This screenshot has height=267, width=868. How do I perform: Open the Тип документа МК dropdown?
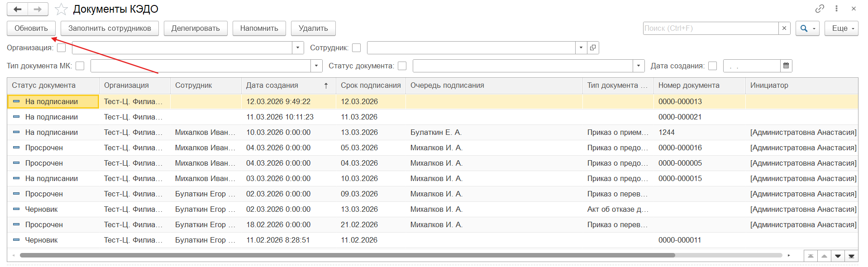click(x=316, y=66)
